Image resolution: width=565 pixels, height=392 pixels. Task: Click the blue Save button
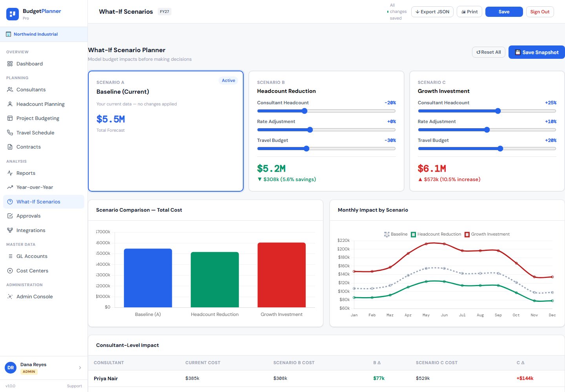coord(504,12)
